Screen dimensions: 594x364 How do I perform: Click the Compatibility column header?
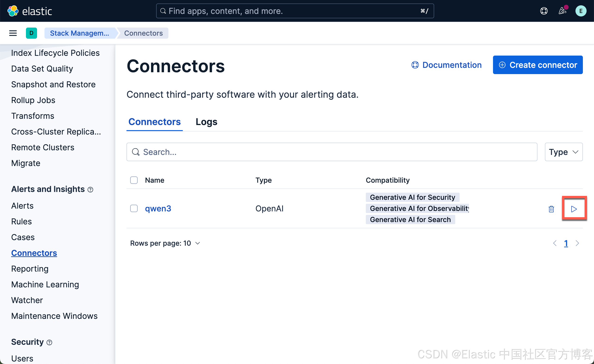(387, 180)
